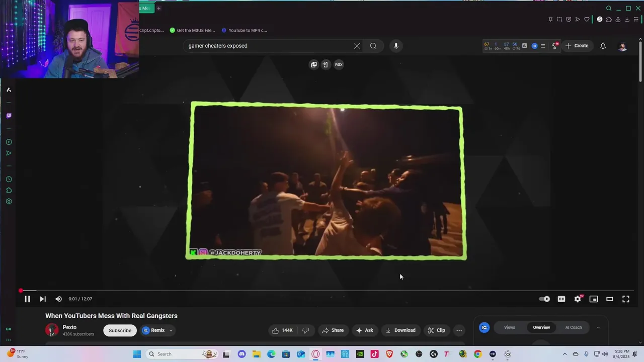Share the video
644x362 pixels.
(x=333, y=330)
